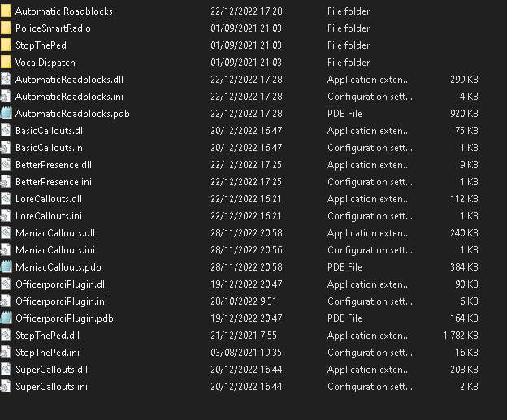Click the StopThePed folder icon
Image resolution: width=507 pixels, height=420 pixels.
click(x=6, y=45)
